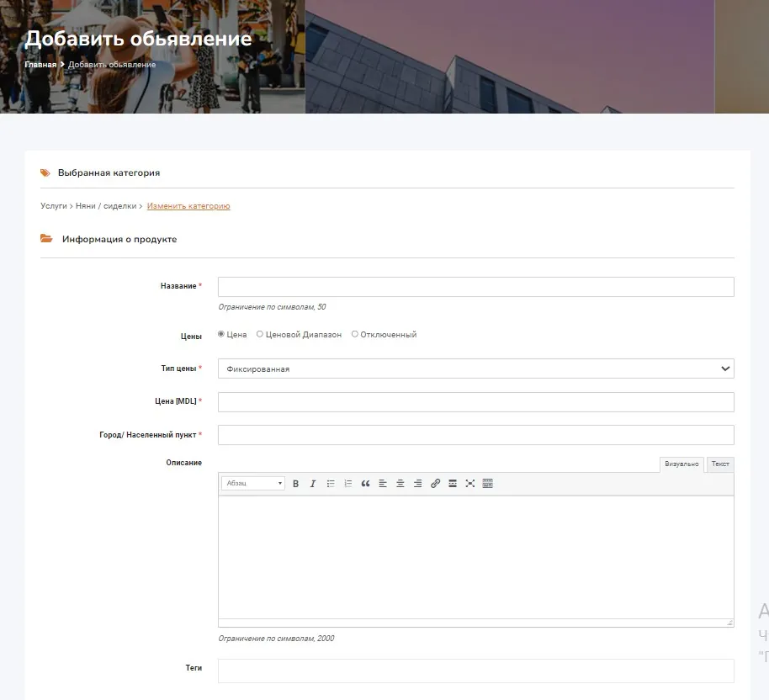The width and height of the screenshot is (769, 700).
Task: Switch editor to Текст tab
Action: [720, 464]
